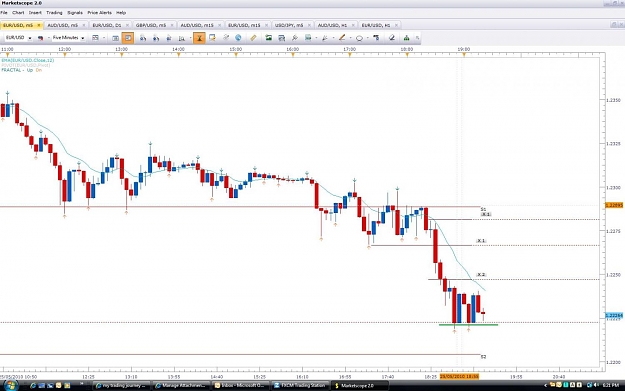
Task: Switch to the FXCM Trading Station taskbar item
Action: pyautogui.click(x=300, y=385)
